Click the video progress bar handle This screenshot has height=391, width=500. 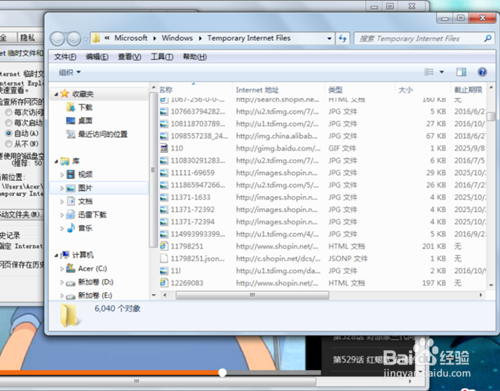pos(222,373)
